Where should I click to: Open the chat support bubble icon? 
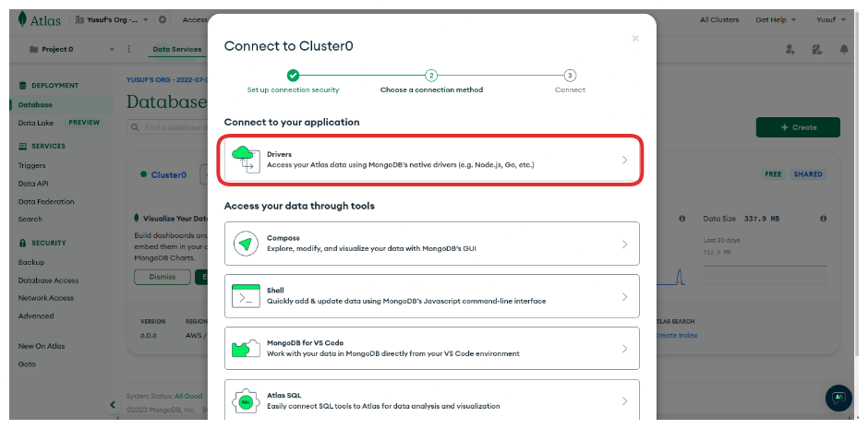point(838,398)
